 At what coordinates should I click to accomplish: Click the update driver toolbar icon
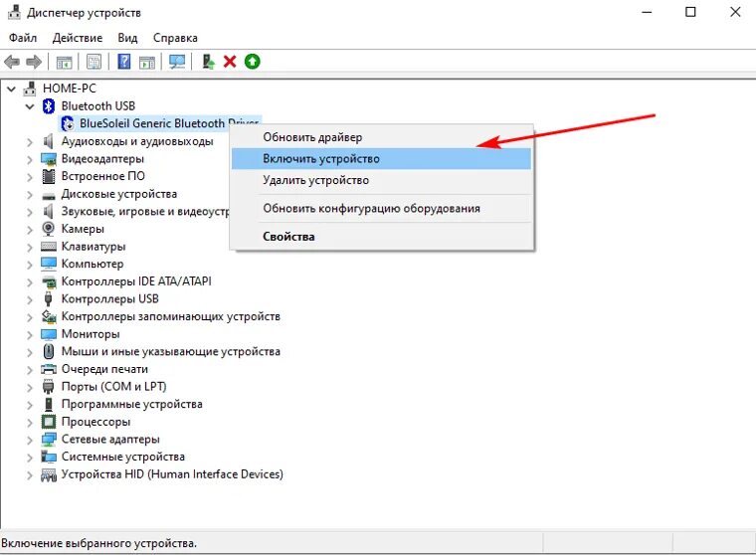click(x=208, y=62)
